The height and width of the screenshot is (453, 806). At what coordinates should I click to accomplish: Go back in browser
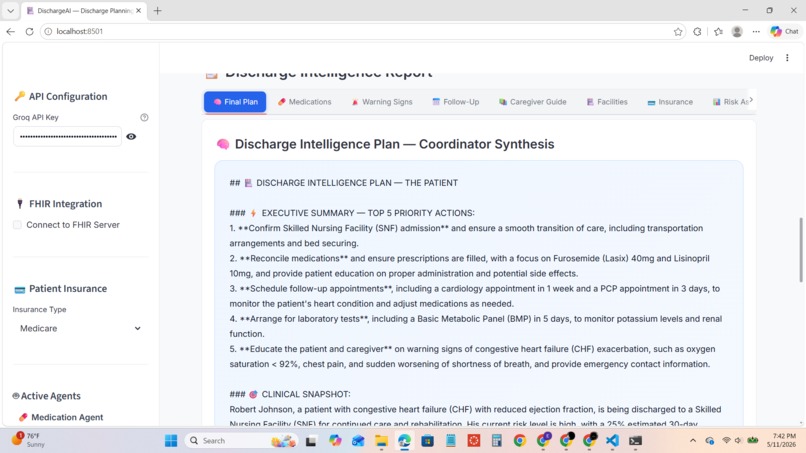click(x=10, y=31)
